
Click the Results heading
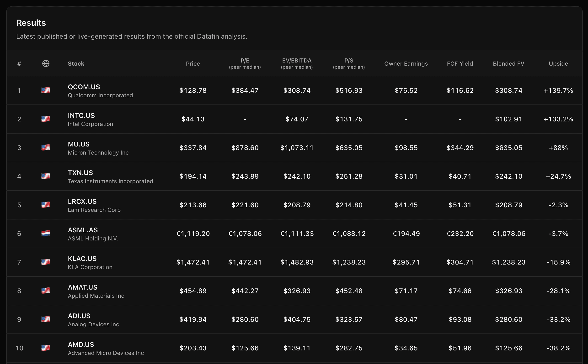pos(31,23)
